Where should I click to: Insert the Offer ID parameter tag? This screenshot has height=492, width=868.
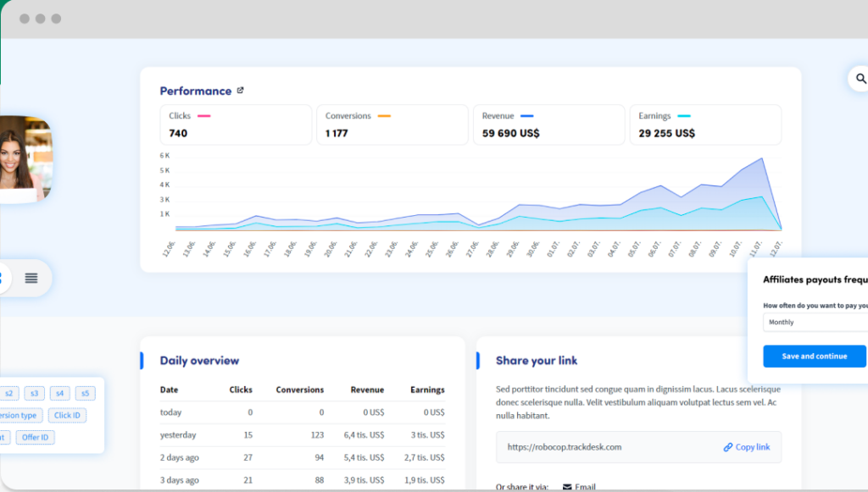tap(36, 437)
